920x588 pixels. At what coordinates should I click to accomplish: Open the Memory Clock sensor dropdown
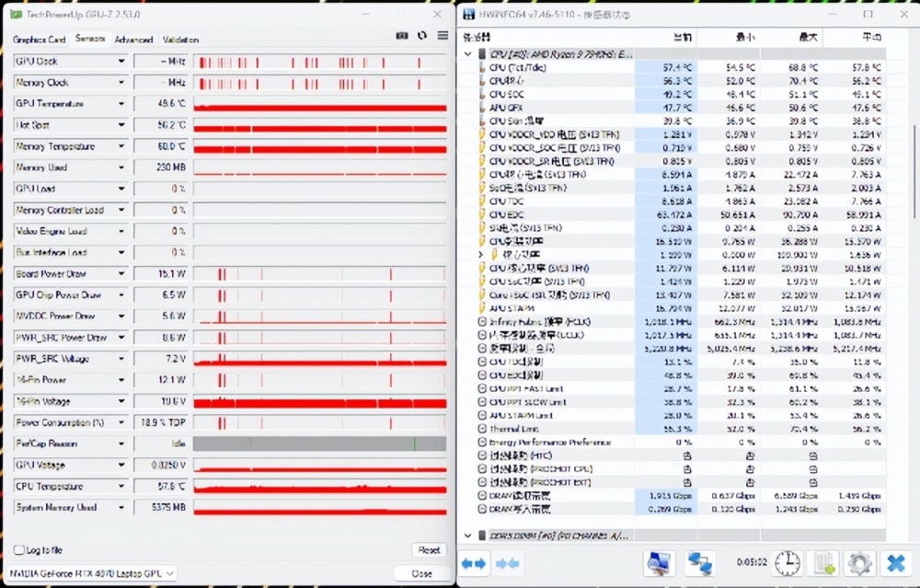click(x=121, y=82)
